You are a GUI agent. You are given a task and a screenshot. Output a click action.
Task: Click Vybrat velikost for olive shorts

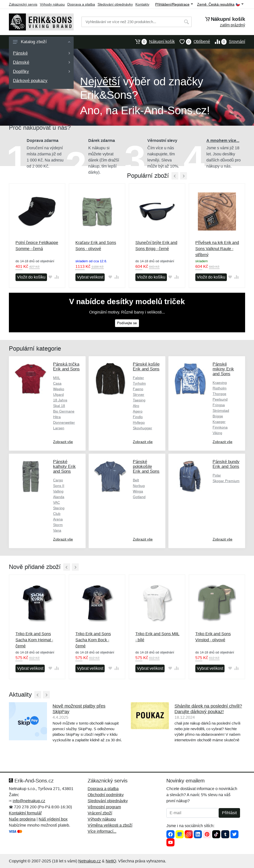(90, 277)
